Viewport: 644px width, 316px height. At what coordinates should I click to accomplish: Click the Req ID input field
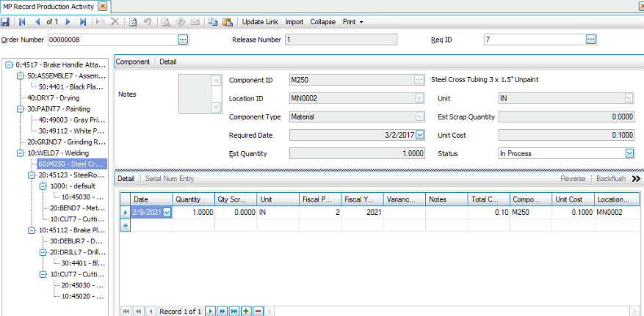(x=534, y=40)
